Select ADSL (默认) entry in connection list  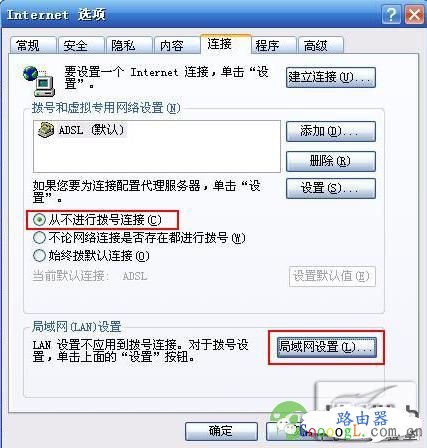[x=81, y=130]
